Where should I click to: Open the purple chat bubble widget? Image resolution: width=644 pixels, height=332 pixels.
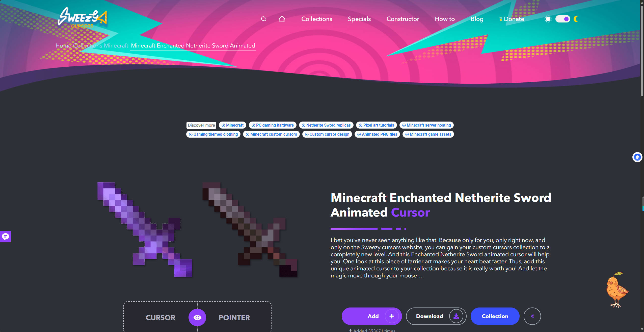tap(5, 237)
